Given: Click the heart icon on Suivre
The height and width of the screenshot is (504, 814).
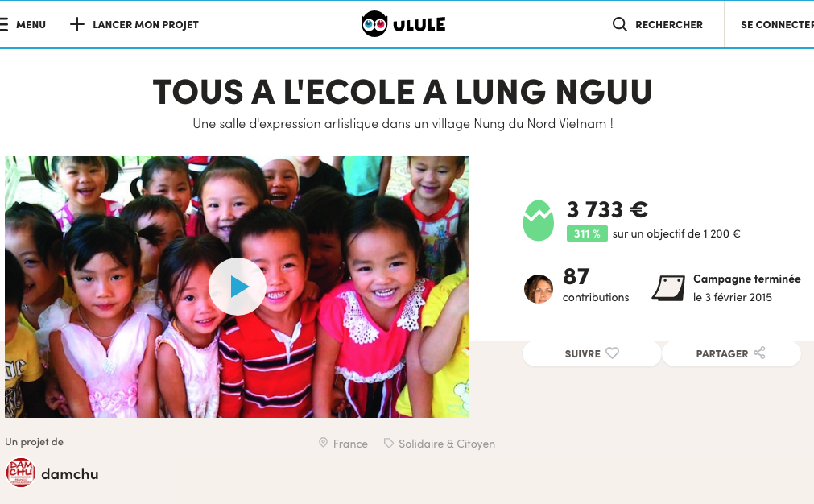Looking at the screenshot, I should (x=613, y=353).
